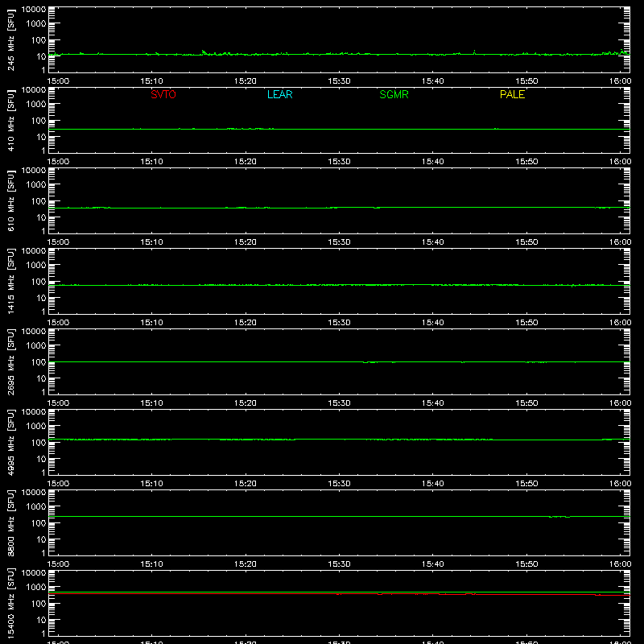Viewport: 644px width, 644px height.
Task: Click the red SVTO trace in 15400 MHz plot
Action: coord(339,594)
